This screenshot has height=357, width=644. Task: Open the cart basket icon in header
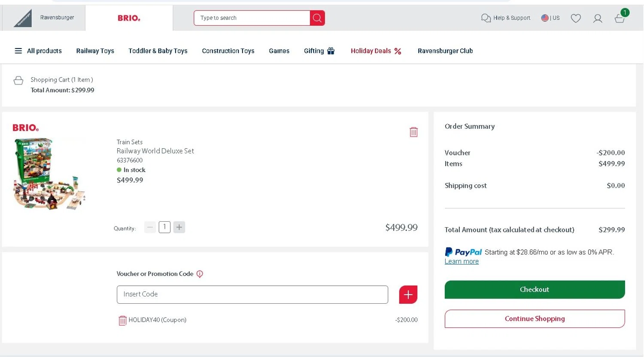(620, 18)
